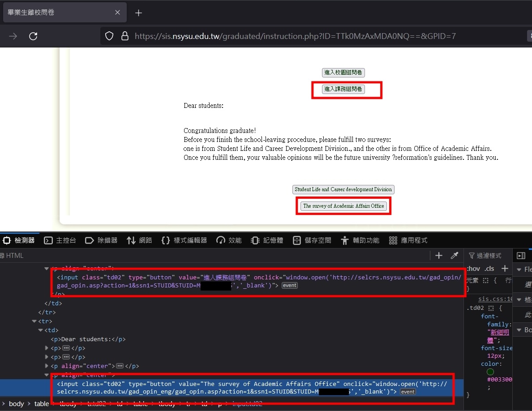Click the #003300 color swatch
The image size is (532, 411).
[x=490, y=372]
